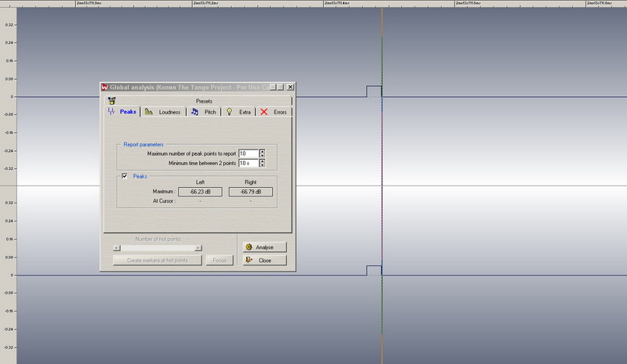Viewport: 627px width, 364px height.
Task: Click hot points scrollbar left arrow
Action: pyautogui.click(x=116, y=248)
